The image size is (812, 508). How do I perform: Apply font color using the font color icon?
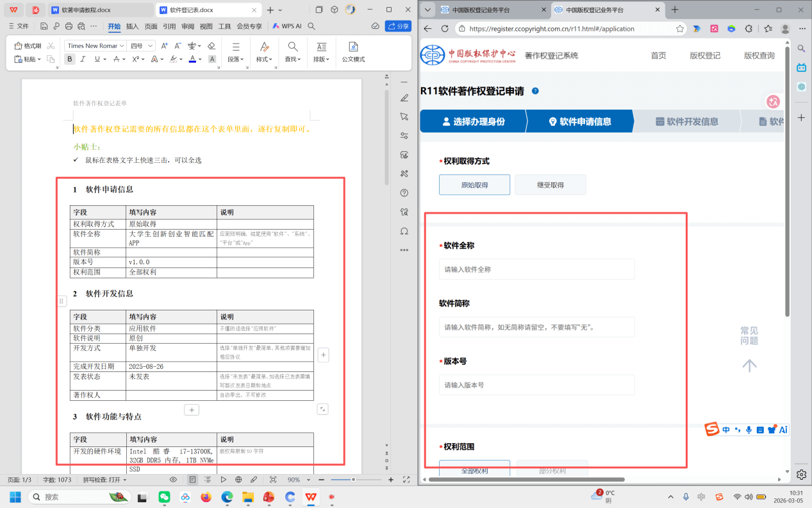pos(192,59)
